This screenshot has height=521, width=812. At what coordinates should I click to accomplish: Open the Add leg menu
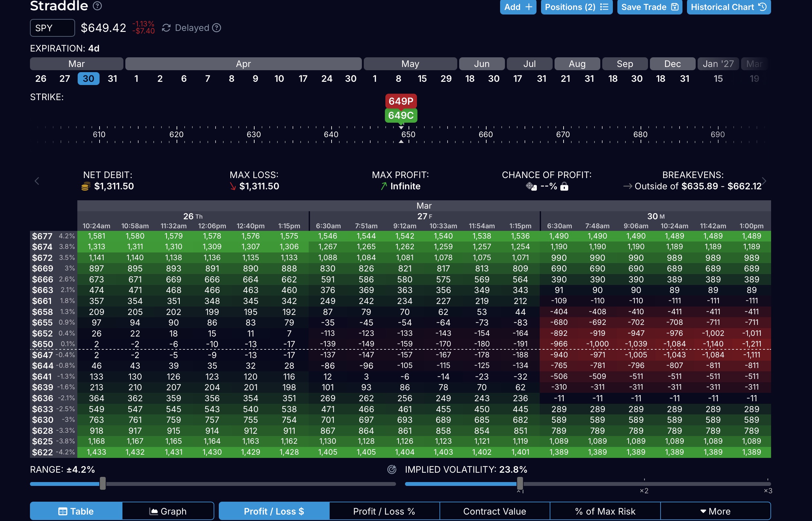click(x=518, y=7)
